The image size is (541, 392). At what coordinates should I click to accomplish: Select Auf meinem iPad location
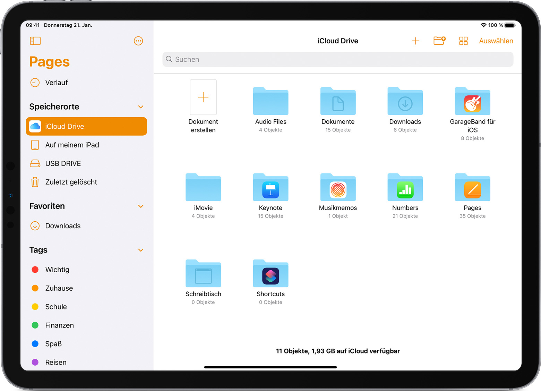coord(86,145)
